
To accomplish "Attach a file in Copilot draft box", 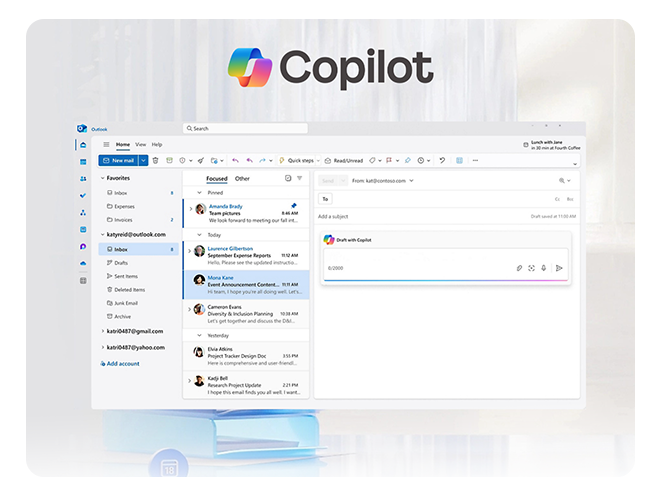I will click(x=519, y=268).
